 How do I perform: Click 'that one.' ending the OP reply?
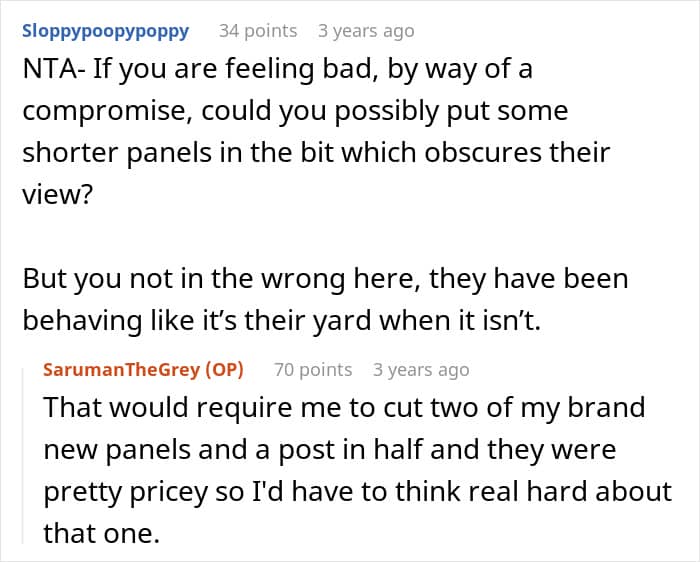101,533
